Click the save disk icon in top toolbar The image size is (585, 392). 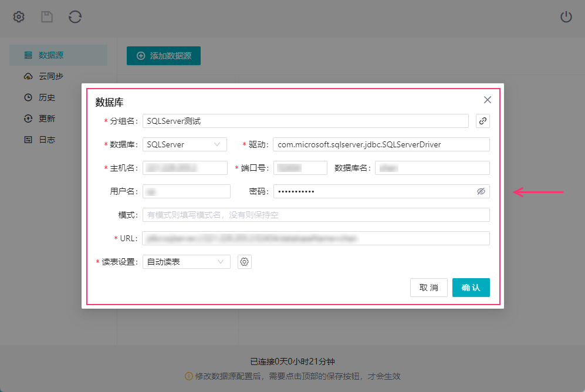tap(46, 17)
